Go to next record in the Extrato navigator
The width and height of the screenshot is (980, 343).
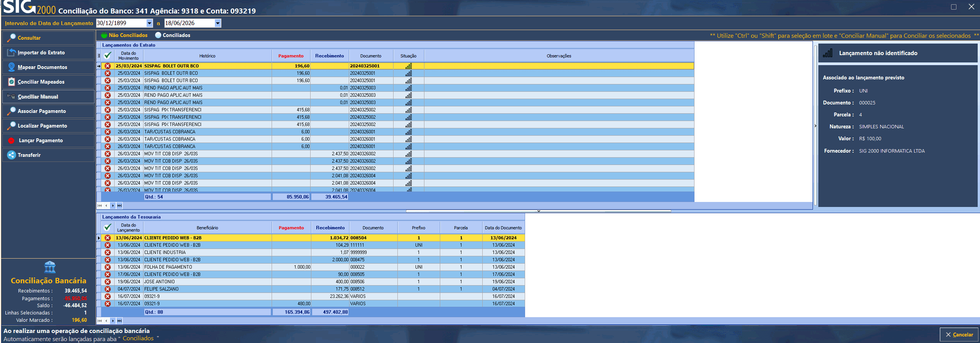point(113,205)
